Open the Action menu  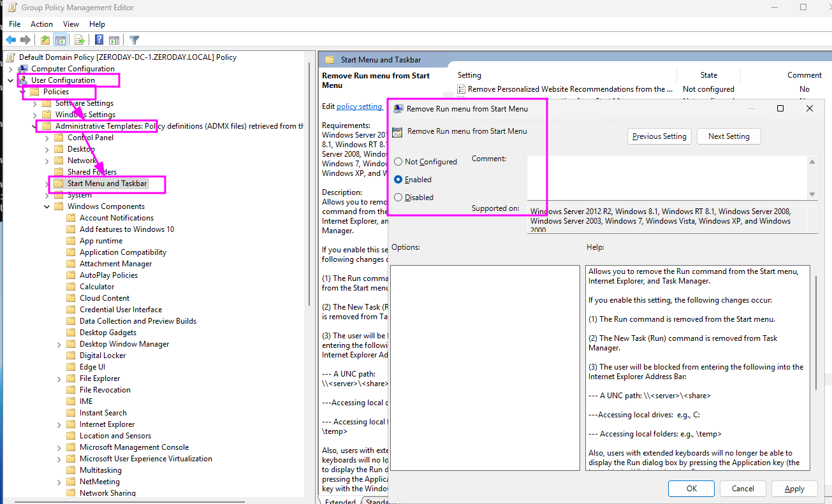(x=42, y=24)
